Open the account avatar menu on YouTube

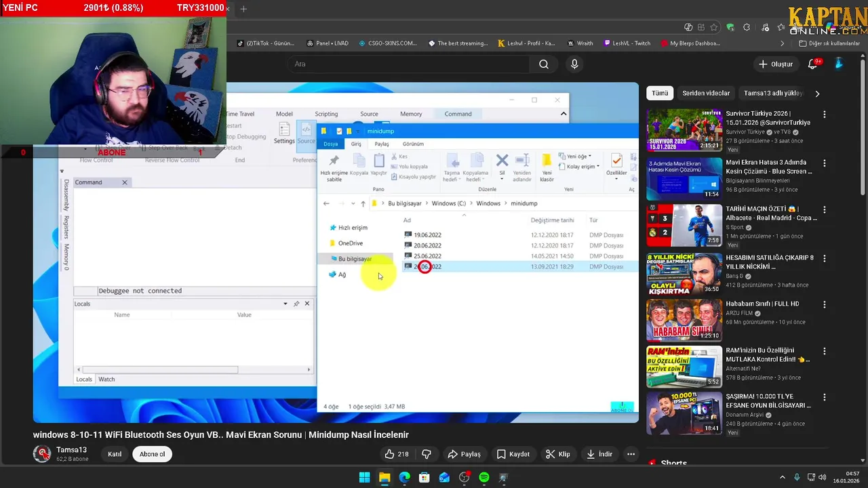(x=839, y=64)
